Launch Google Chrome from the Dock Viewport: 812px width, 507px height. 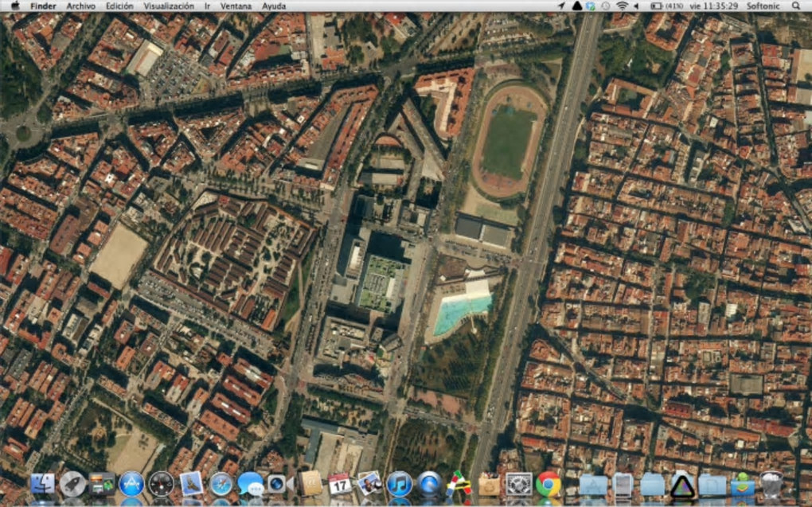(x=548, y=484)
